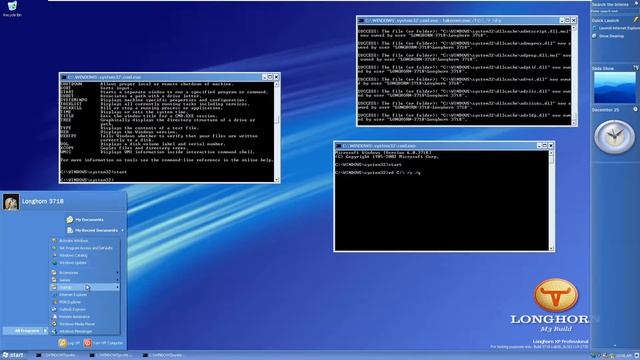Screen dimensions: 640x360
Task: Expand the Accessories submenu arrow
Action: [x=118, y=273]
